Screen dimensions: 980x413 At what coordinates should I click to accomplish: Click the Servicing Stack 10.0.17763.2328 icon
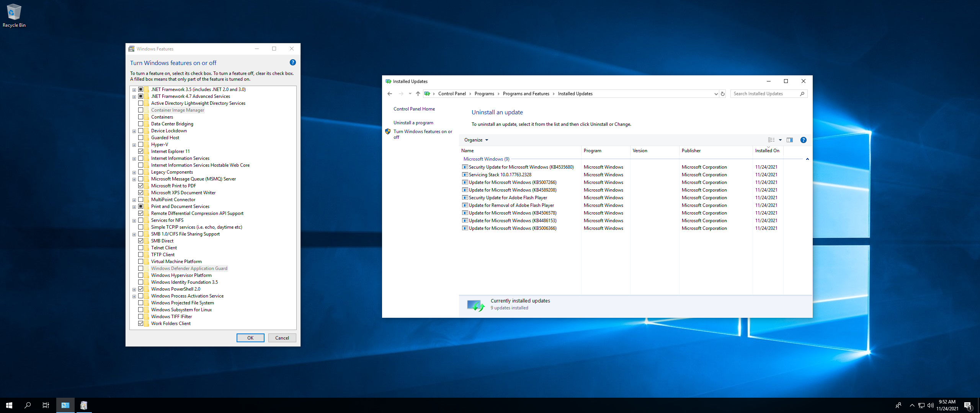tap(465, 175)
